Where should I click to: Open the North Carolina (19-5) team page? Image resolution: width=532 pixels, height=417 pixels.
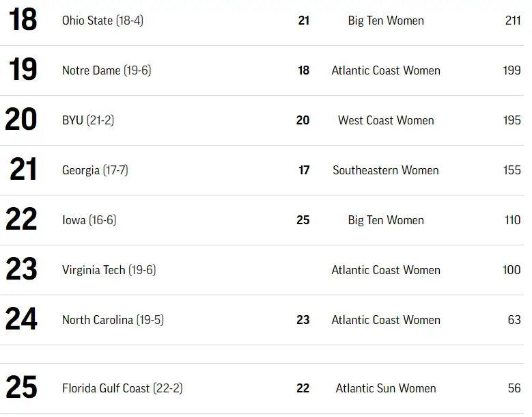(113, 320)
